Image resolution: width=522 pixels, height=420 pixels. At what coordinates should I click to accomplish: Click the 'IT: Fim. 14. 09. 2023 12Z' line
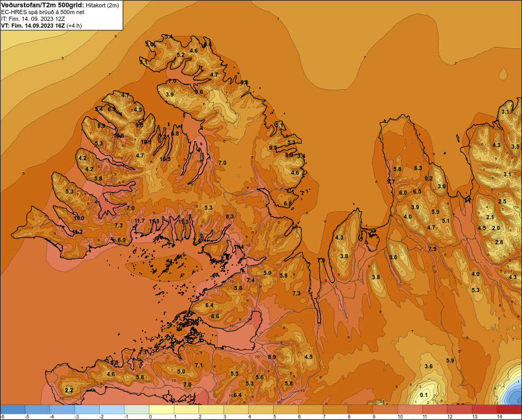(x=33, y=19)
